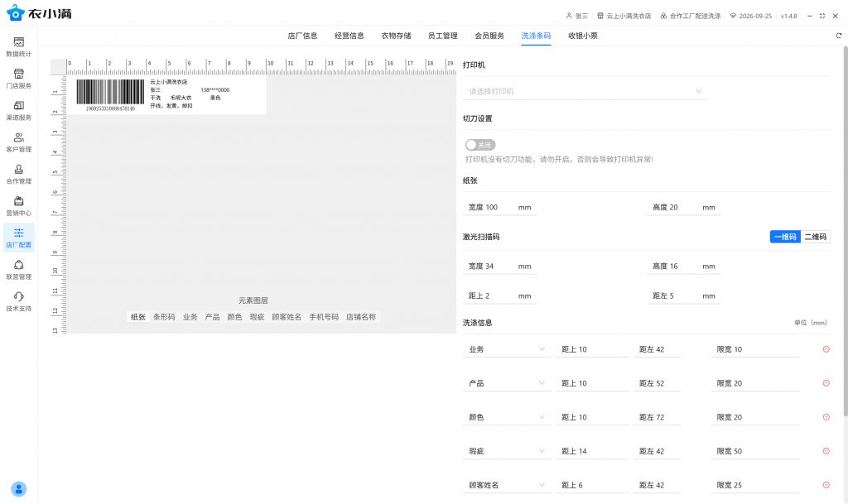Switch to 二维码 barcode type
Viewport: 848px width, 504px height.
(x=815, y=237)
